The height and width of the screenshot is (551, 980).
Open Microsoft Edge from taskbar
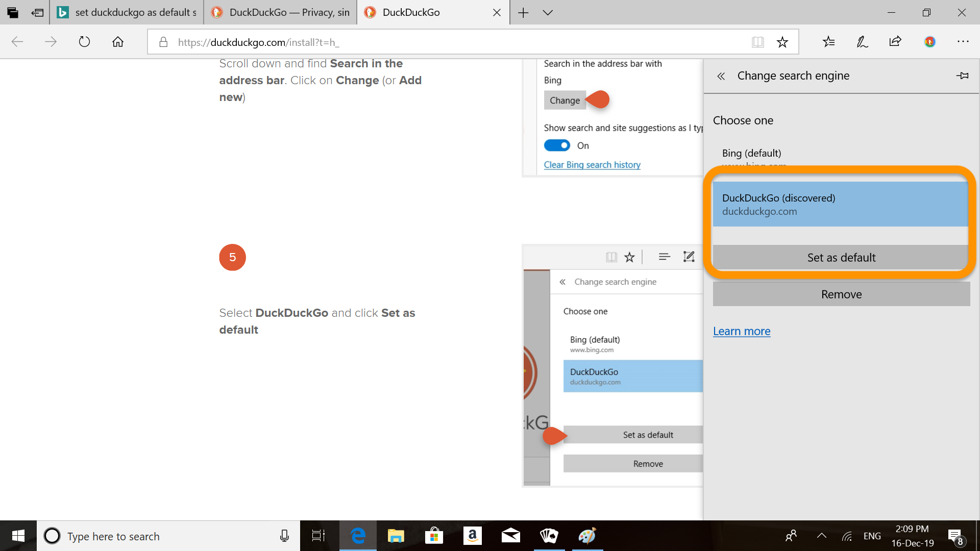[358, 536]
